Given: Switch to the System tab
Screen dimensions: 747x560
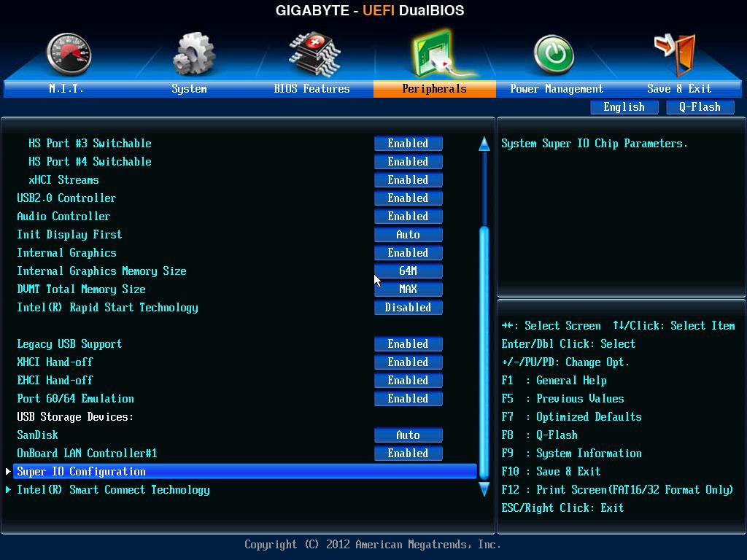Looking at the screenshot, I should click(189, 88).
